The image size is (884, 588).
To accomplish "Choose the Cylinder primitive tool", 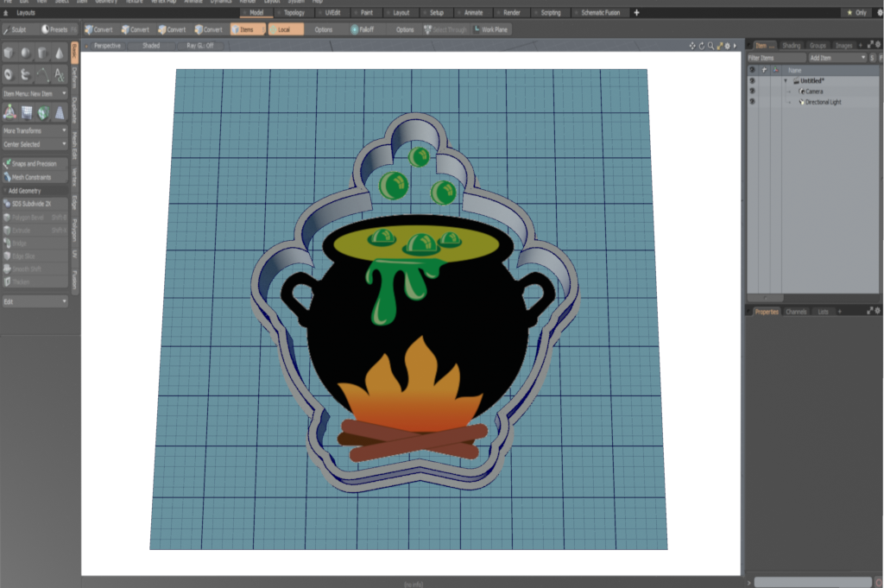I will 43,54.
